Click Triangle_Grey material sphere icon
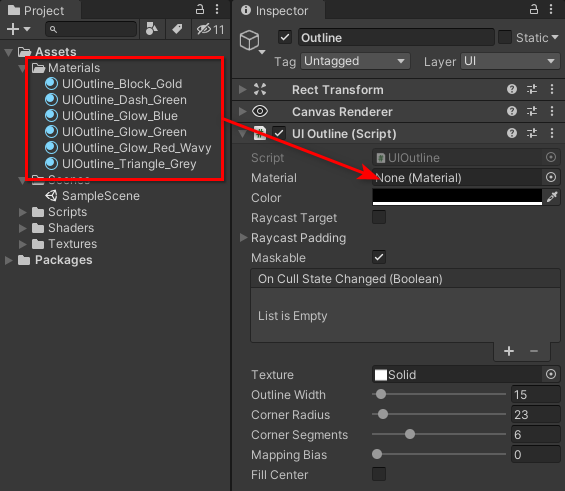Image resolution: width=565 pixels, height=491 pixels. pos(51,164)
